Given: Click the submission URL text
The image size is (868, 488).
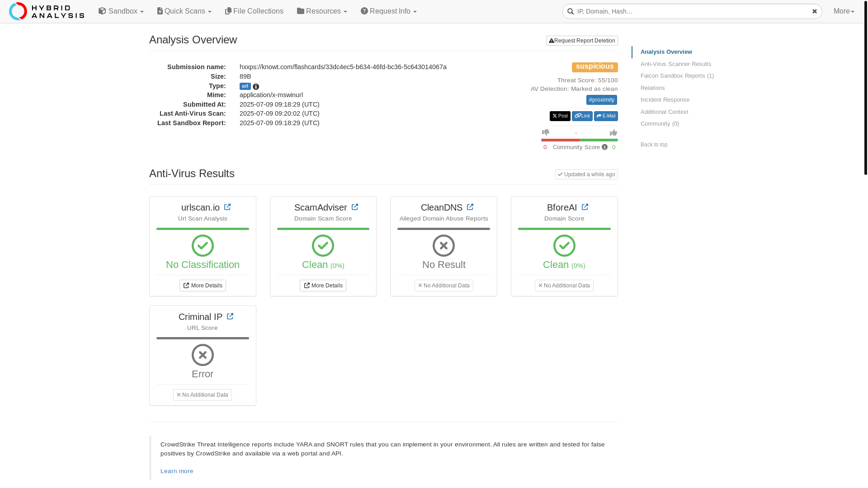Looking at the screenshot, I should click(x=343, y=67).
